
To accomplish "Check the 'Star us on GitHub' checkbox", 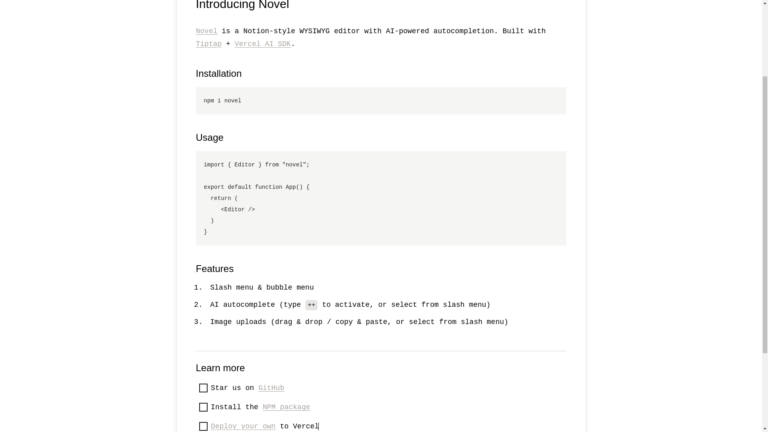I will (203, 388).
